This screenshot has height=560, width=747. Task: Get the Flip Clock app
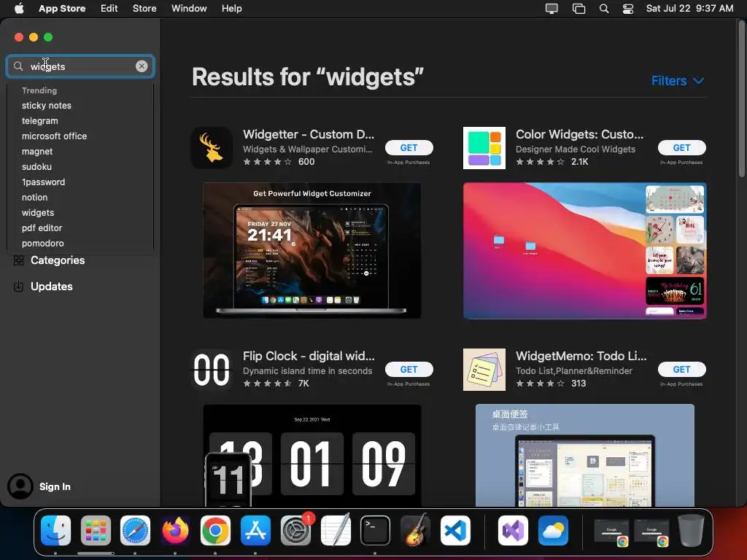(409, 370)
